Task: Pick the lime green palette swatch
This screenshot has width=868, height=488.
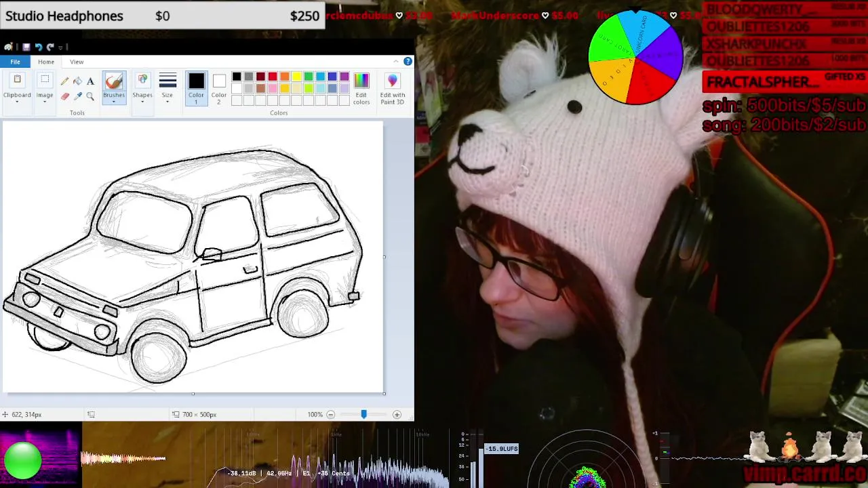Action: pyautogui.click(x=309, y=89)
